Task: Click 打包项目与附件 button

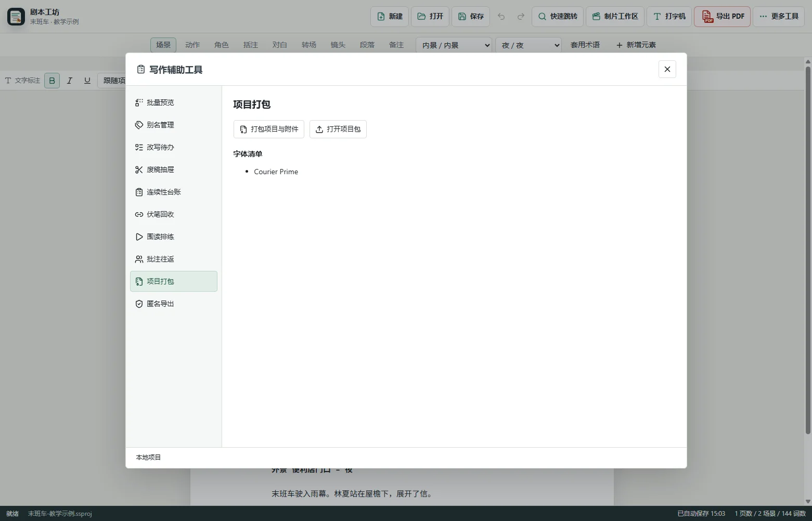Action: (269, 129)
